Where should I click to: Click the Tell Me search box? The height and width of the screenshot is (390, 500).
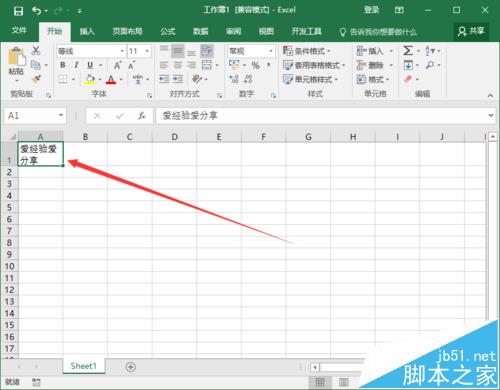coord(378,32)
